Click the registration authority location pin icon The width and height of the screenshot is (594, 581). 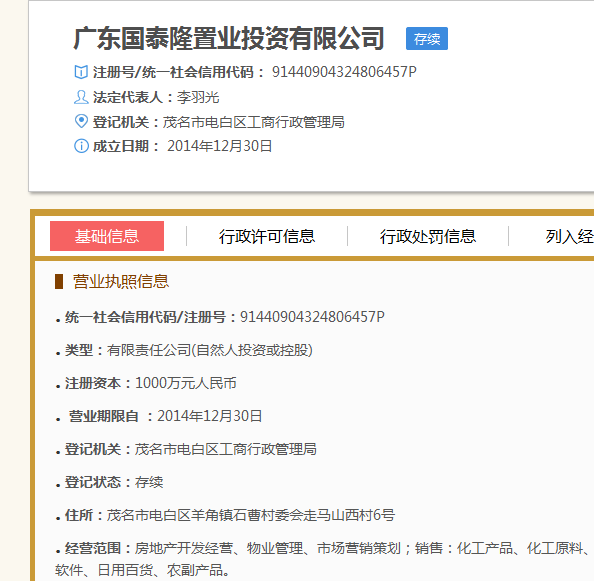point(81,121)
